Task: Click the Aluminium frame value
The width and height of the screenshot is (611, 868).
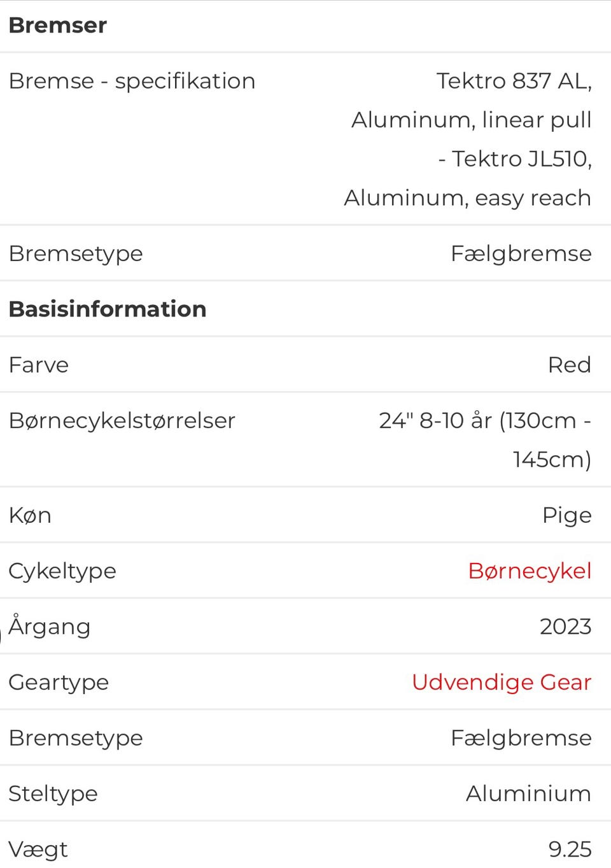Action: coord(528,793)
